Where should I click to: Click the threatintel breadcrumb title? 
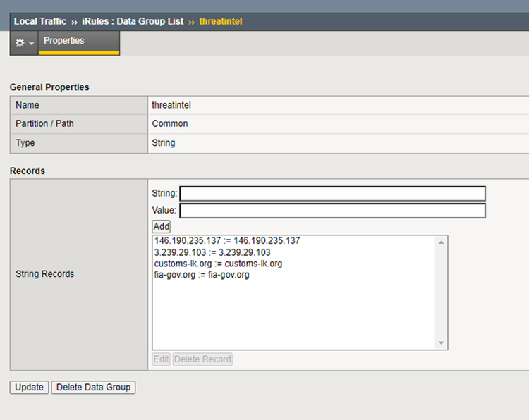[220, 21]
